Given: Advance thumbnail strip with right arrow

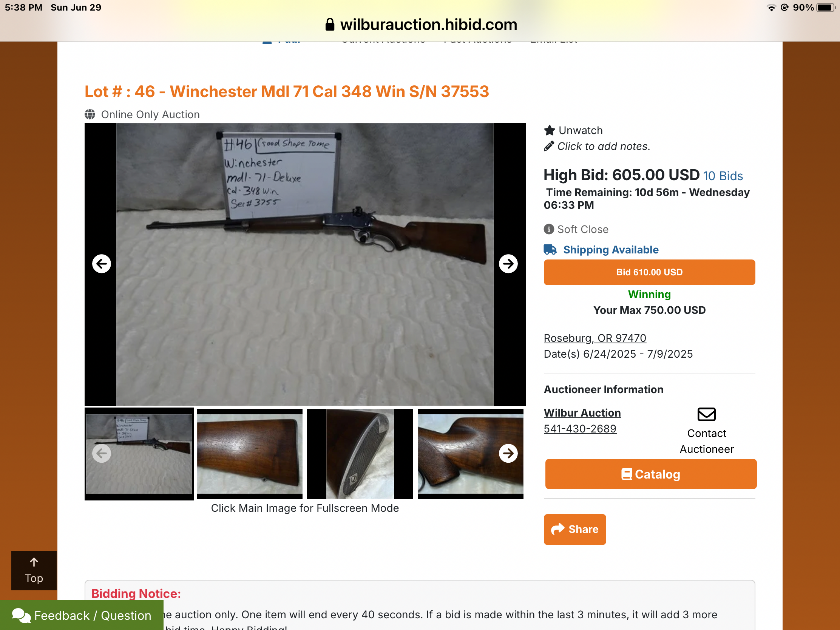Looking at the screenshot, I should tap(508, 453).
